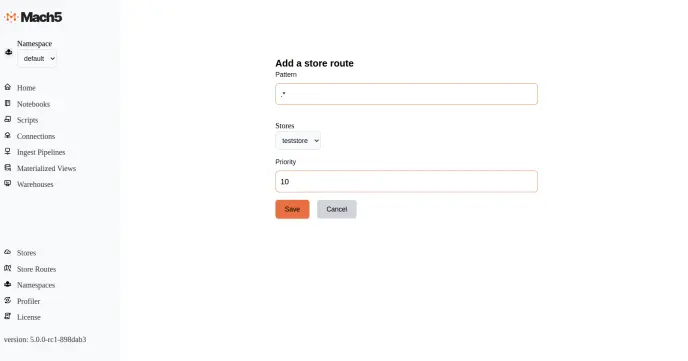Screen dimensions: 688x361
Task: Open Scripts section
Action: coord(28,120)
